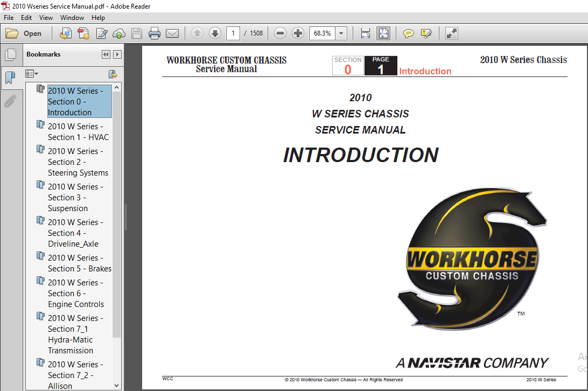Click bookmarks scrollbar down arrow
Screen dimensions: 588x391
click(117, 386)
